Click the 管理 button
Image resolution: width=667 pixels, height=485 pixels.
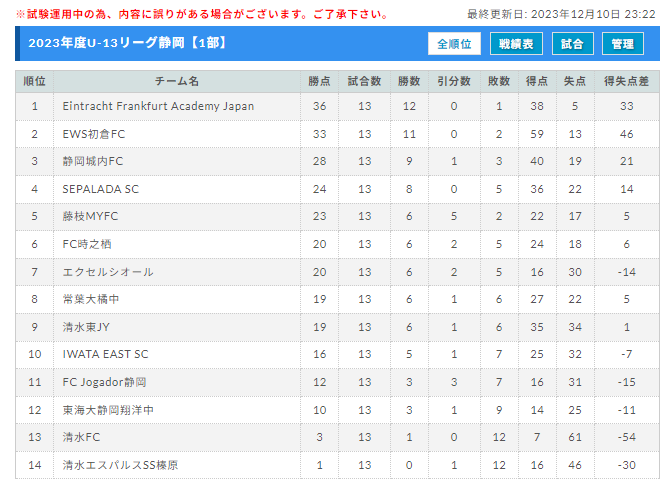pos(622,44)
